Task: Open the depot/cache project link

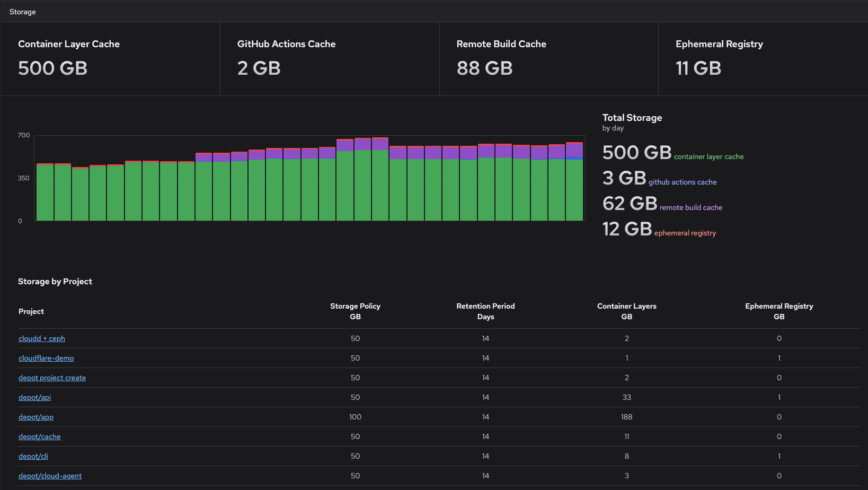Action: 39,436
